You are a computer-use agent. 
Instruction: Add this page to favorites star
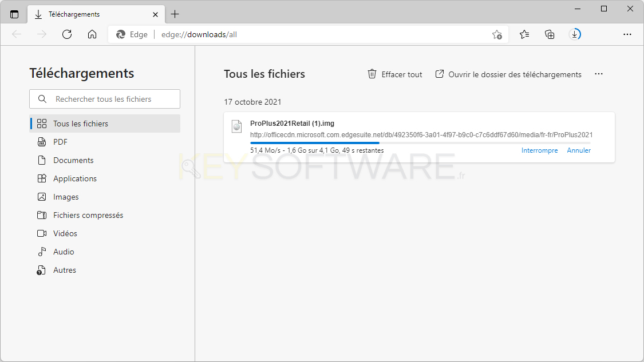497,35
